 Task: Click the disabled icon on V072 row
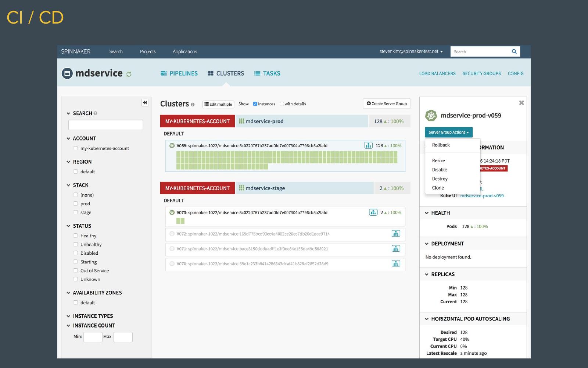(x=172, y=234)
